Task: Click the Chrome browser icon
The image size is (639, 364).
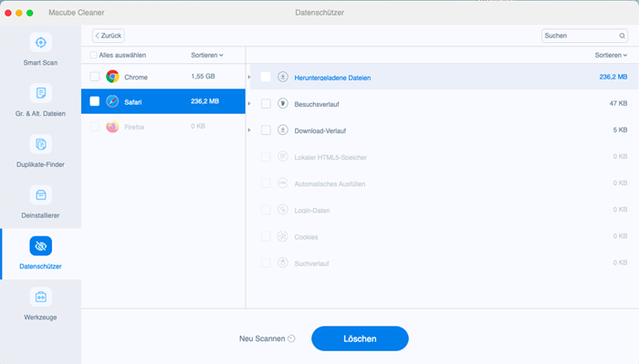Action: click(112, 77)
